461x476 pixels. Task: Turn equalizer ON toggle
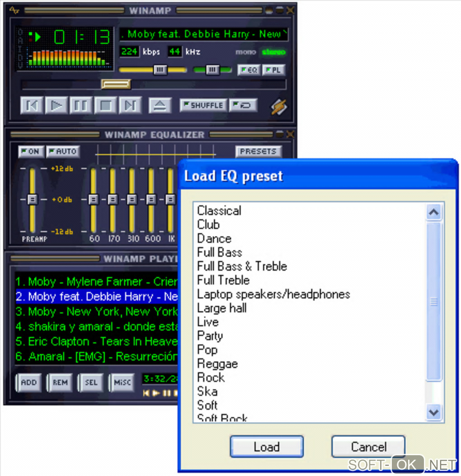click(31, 151)
